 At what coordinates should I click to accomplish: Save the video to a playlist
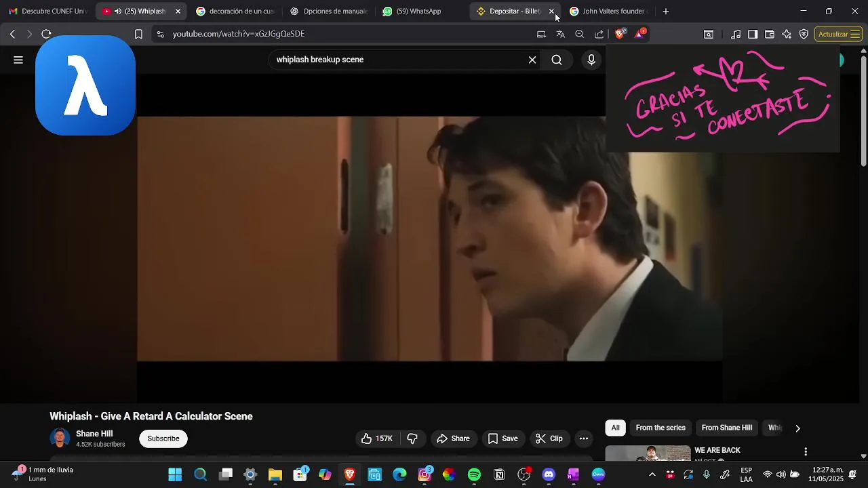pyautogui.click(x=503, y=439)
